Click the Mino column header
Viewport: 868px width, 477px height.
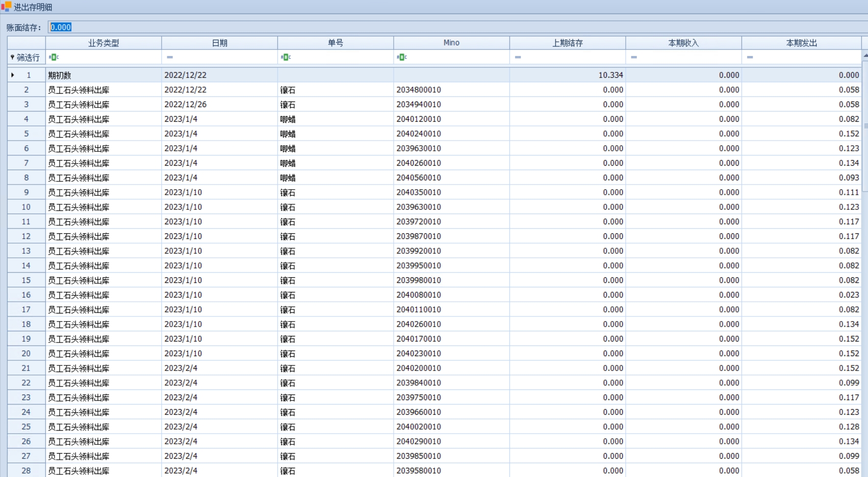pos(451,43)
